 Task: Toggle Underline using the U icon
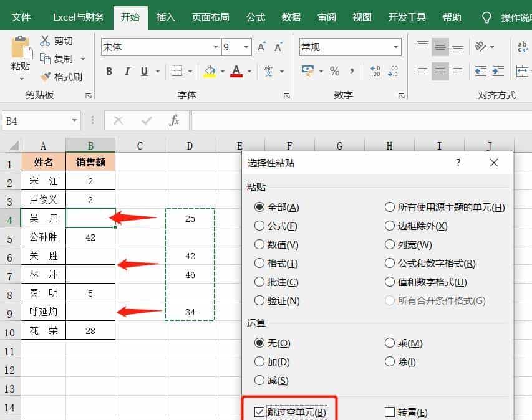[145, 71]
